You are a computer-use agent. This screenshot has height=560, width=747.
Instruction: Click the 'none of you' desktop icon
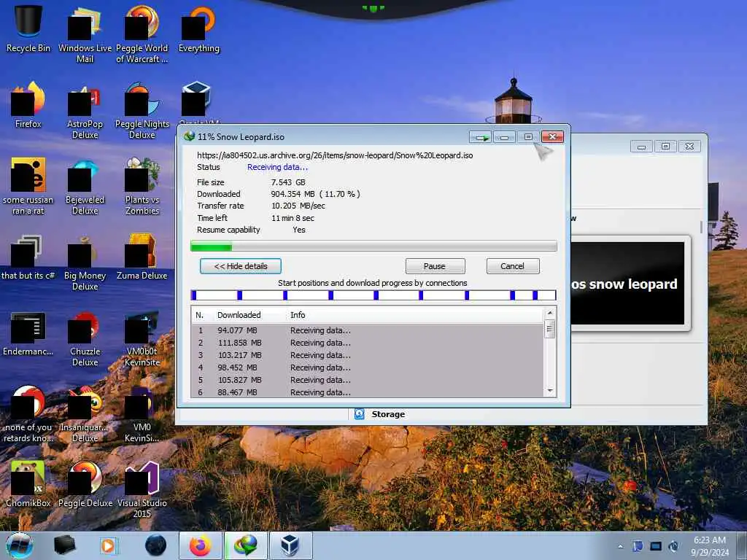tap(28, 414)
